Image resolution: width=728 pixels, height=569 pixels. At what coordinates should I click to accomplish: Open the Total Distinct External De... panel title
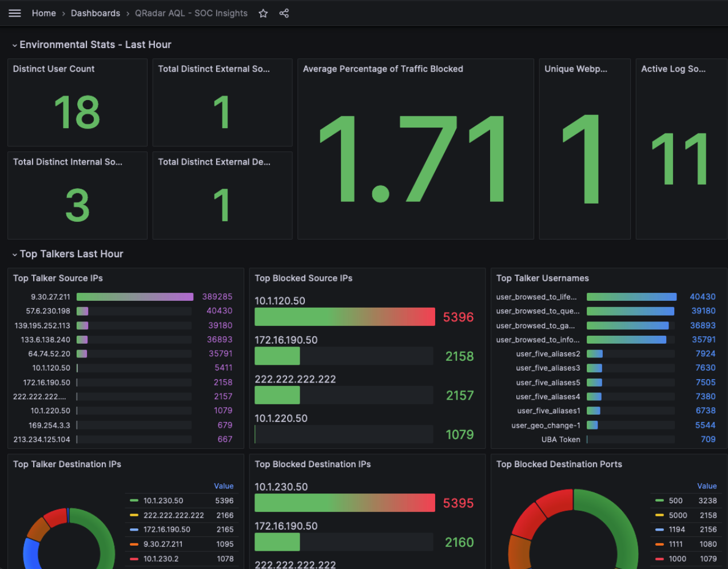[214, 162]
